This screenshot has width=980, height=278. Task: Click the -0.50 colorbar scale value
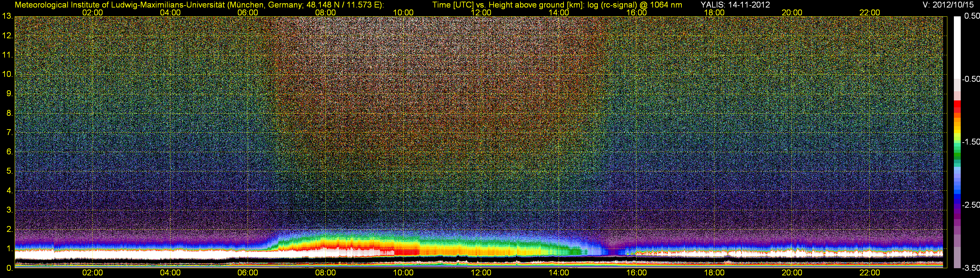971,79
